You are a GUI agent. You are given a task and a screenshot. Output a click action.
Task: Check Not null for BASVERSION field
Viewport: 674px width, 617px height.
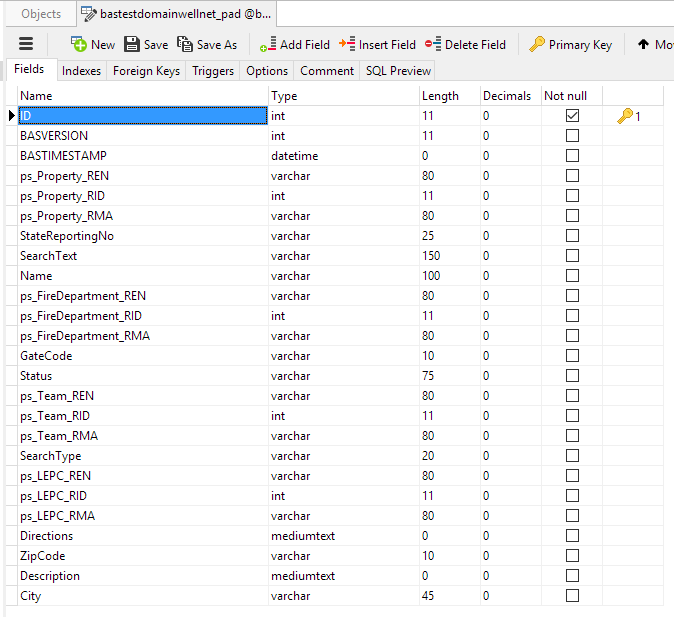pyautogui.click(x=572, y=135)
